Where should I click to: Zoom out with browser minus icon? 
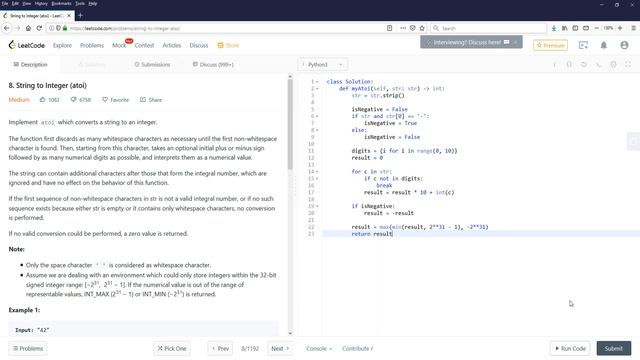point(597,28)
